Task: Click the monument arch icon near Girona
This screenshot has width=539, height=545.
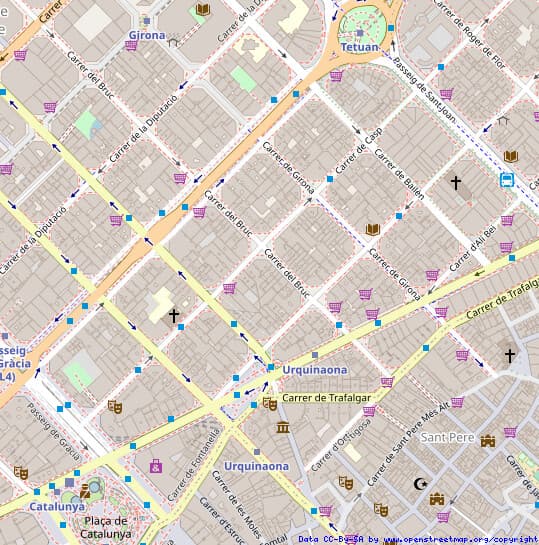Action: point(173,42)
